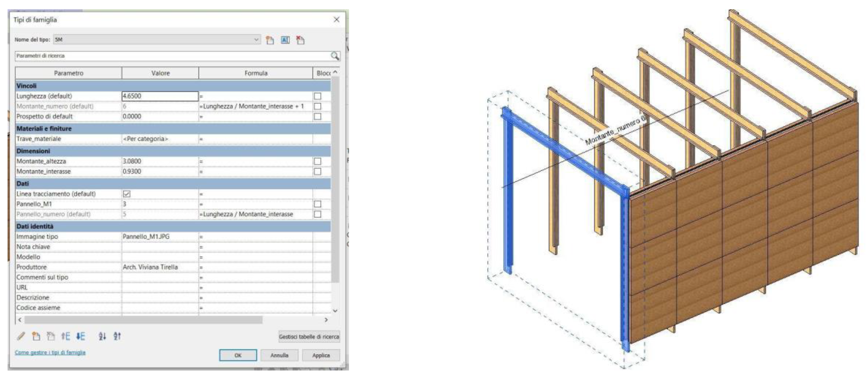
Task: Click the Rename type icon
Action: 285,40
